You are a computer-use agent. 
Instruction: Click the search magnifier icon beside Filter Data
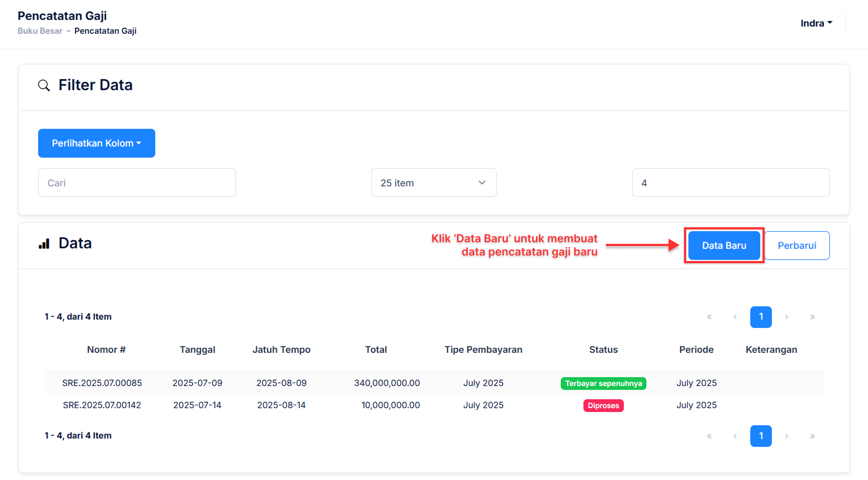pyautogui.click(x=44, y=85)
